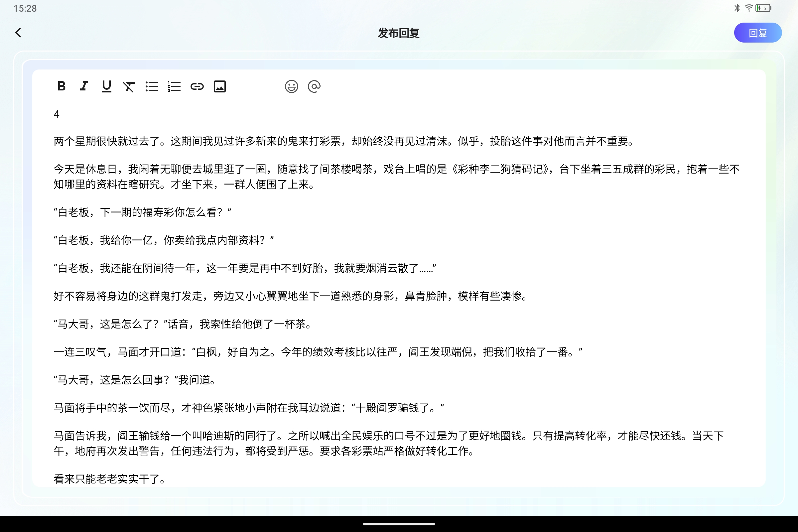The width and height of the screenshot is (798, 532).
Task: Insert a bulleted list
Action: (x=152, y=86)
